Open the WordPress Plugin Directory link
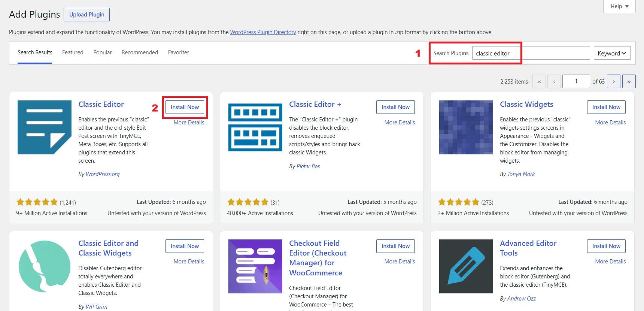Image resolution: width=644 pixels, height=311 pixels. (263, 32)
